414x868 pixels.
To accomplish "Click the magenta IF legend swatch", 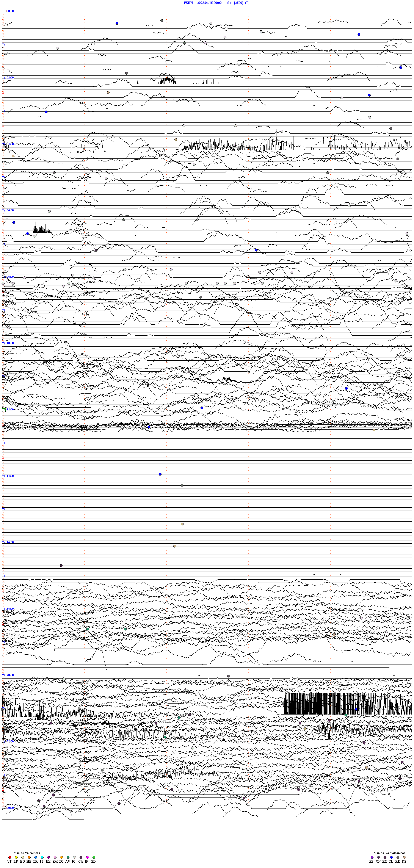I will (x=87, y=857).
